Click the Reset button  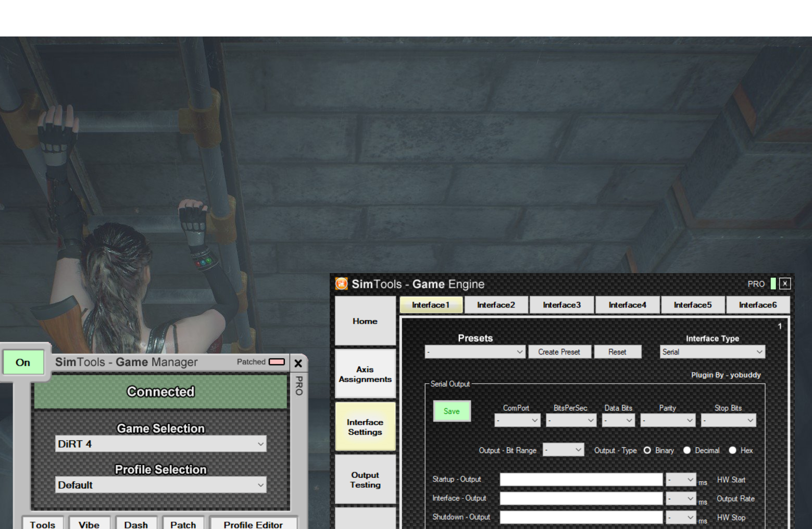pyautogui.click(x=617, y=352)
